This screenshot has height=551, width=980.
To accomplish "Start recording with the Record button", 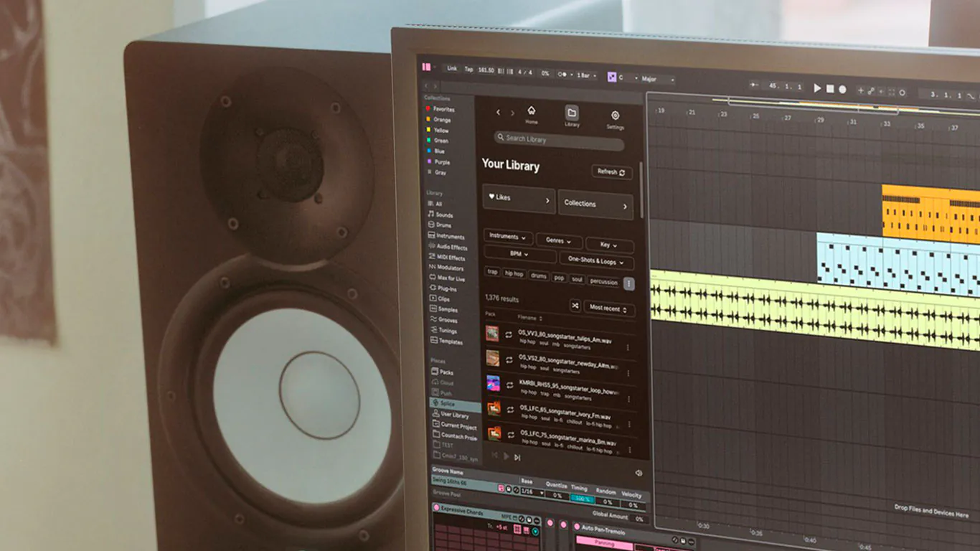I will click(842, 90).
